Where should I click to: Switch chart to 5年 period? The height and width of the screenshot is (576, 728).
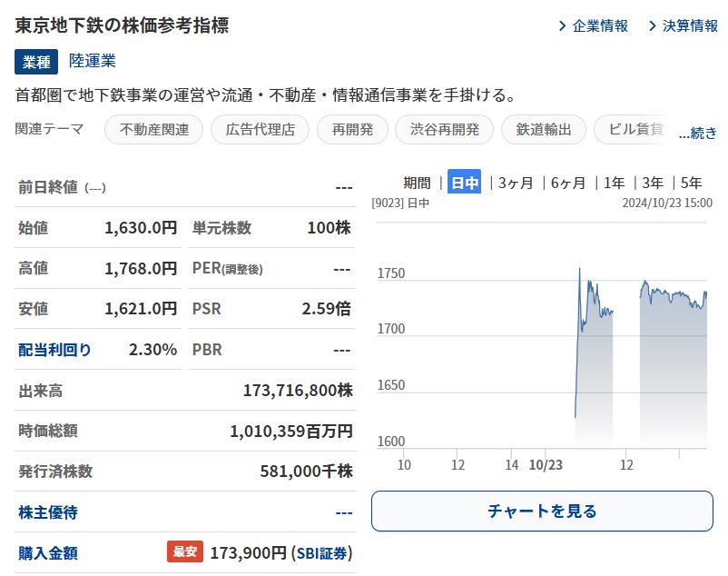[x=691, y=183]
